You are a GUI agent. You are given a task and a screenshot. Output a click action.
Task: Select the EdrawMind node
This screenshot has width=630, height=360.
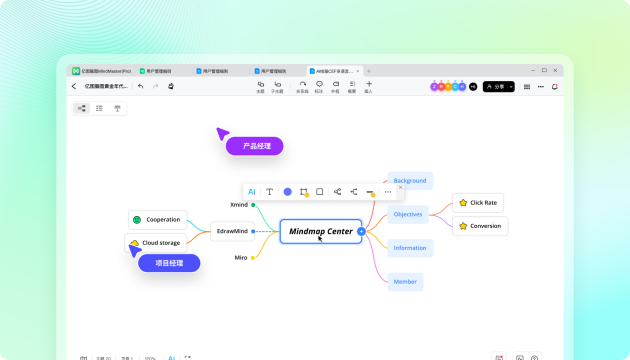pos(232,231)
